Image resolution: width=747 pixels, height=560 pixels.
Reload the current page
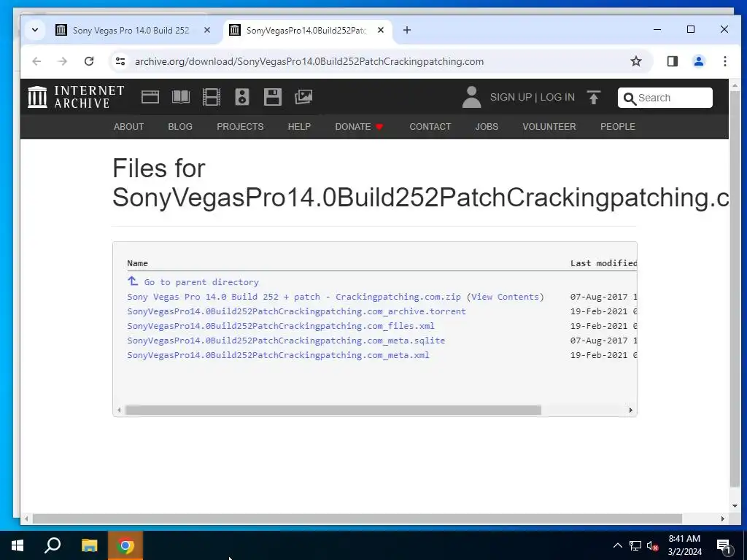coord(88,61)
